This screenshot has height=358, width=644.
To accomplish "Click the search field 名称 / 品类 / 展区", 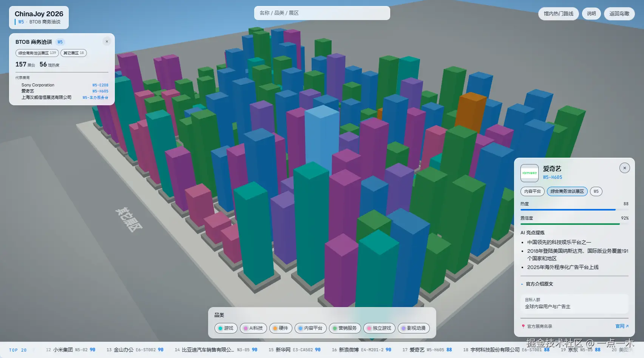I will pos(322,13).
